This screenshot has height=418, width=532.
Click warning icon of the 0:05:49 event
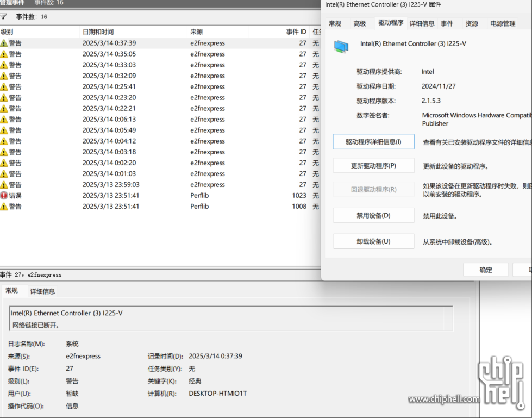point(4,130)
